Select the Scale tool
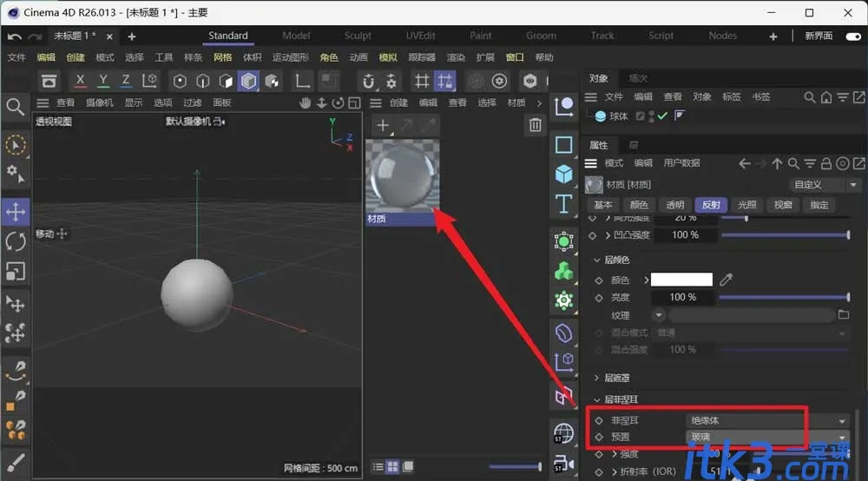 point(16,271)
